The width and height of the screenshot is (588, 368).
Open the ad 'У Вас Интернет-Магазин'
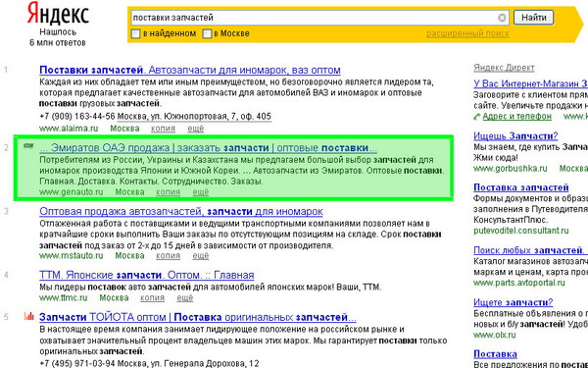coord(530,83)
